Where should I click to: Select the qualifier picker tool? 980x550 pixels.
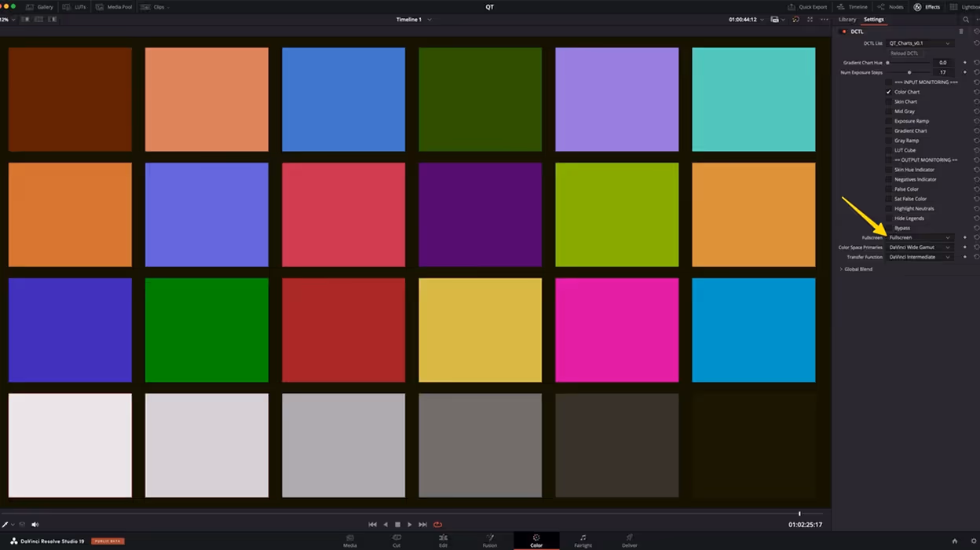click(x=5, y=524)
